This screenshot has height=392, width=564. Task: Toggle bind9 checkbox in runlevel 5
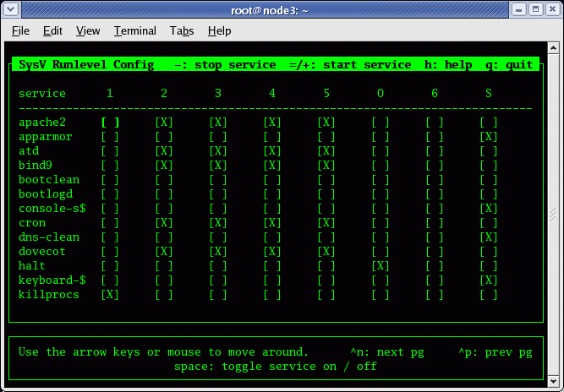click(326, 166)
